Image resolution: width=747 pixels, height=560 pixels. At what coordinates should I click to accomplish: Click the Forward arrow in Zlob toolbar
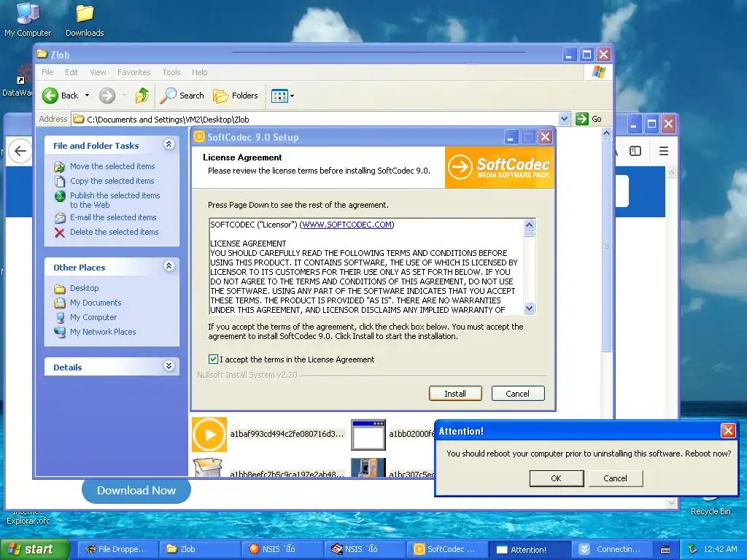point(107,96)
